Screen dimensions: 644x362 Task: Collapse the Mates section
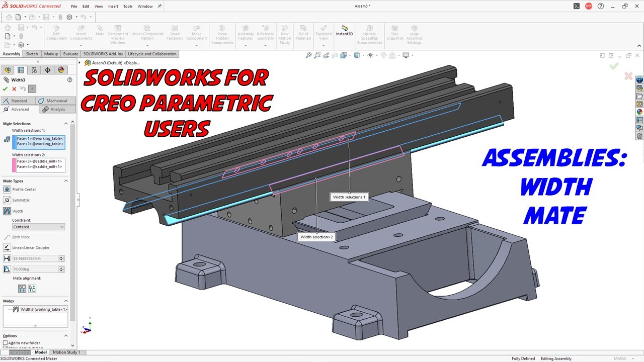pyautogui.click(x=65, y=301)
